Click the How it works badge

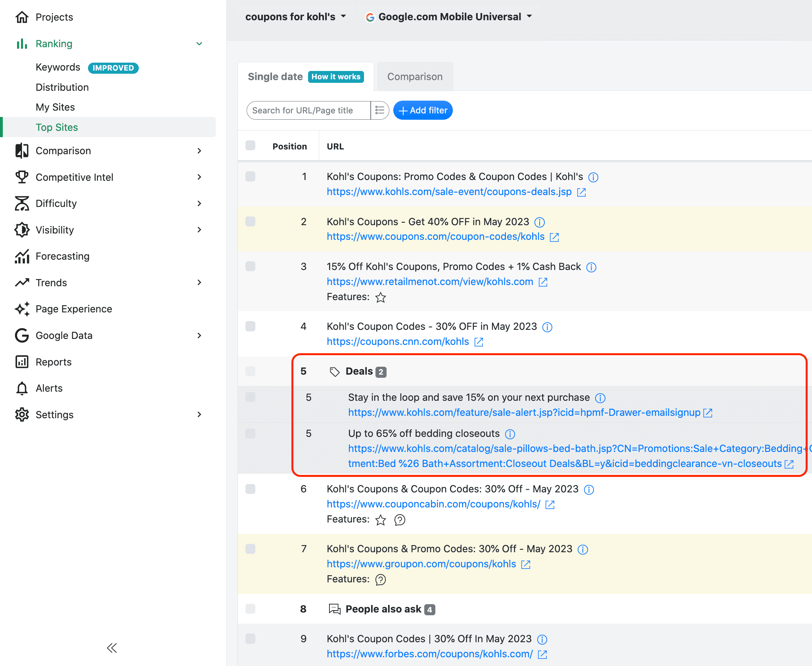click(336, 77)
